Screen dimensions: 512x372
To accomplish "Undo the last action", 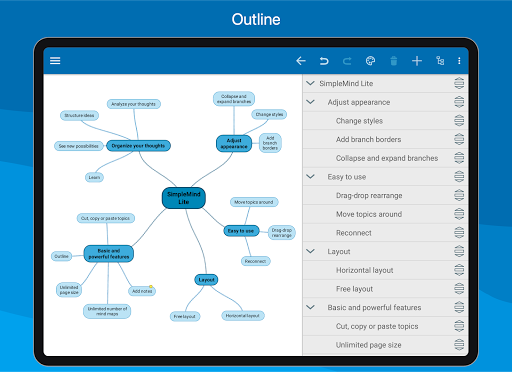I will coord(324,61).
